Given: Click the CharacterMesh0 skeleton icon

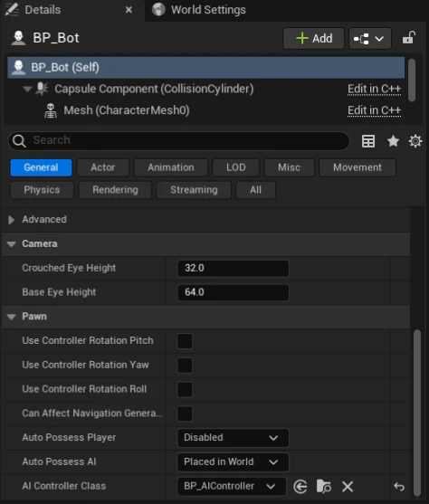Looking at the screenshot, I should point(51,110).
